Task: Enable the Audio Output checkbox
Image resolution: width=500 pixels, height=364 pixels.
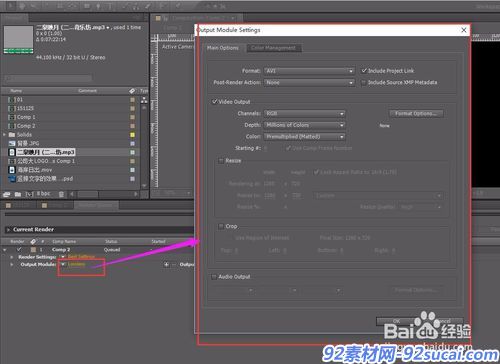Action: pos(214,277)
